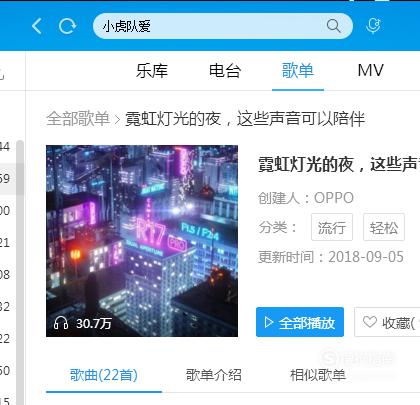Select the 流行 category tag
The width and height of the screenshot is (420, 405).
pos(332,227)
